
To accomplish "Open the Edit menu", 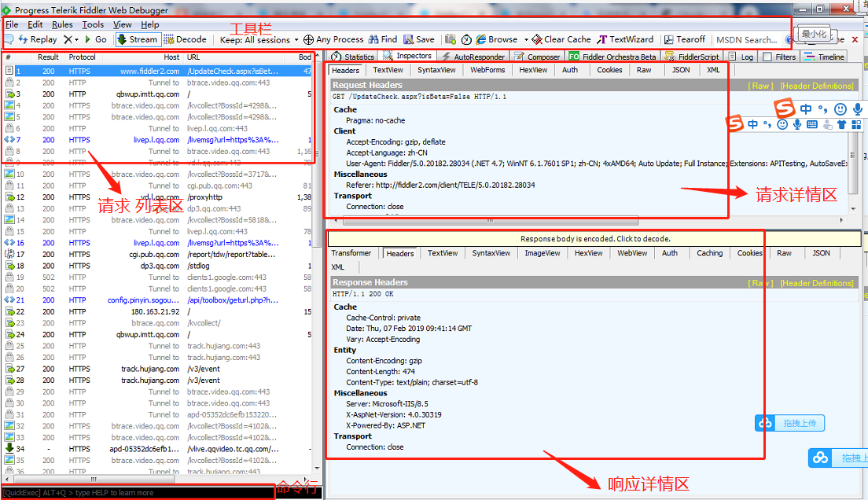I will [35, 24].
